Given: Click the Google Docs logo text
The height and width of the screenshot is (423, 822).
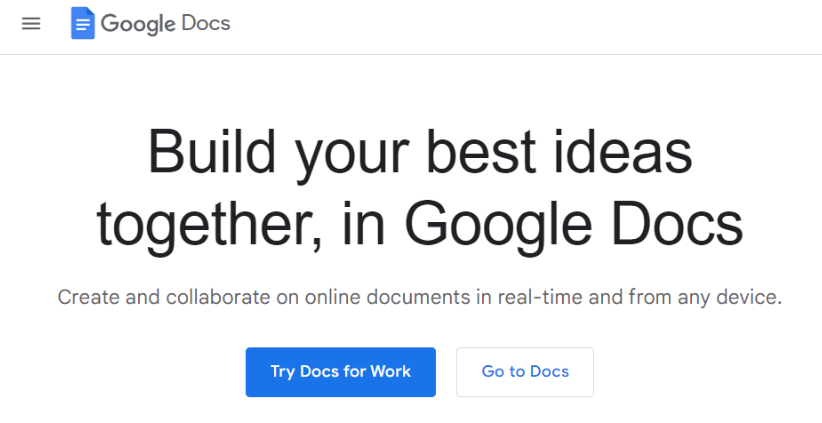Looking at the screenshot, I should tap(165, 24).
